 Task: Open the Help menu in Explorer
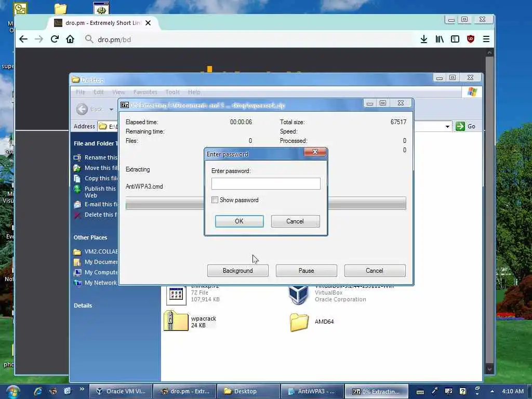tap(194, 92)
